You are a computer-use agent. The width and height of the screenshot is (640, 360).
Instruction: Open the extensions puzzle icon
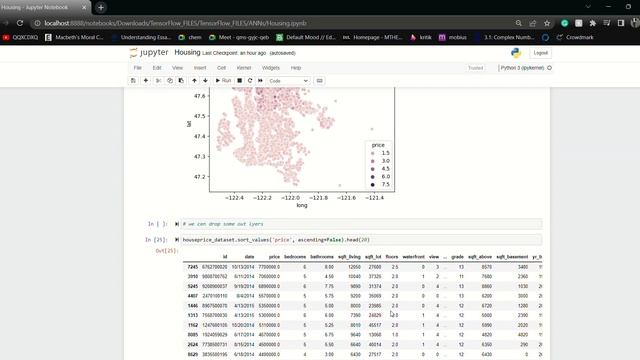point(593,23)
